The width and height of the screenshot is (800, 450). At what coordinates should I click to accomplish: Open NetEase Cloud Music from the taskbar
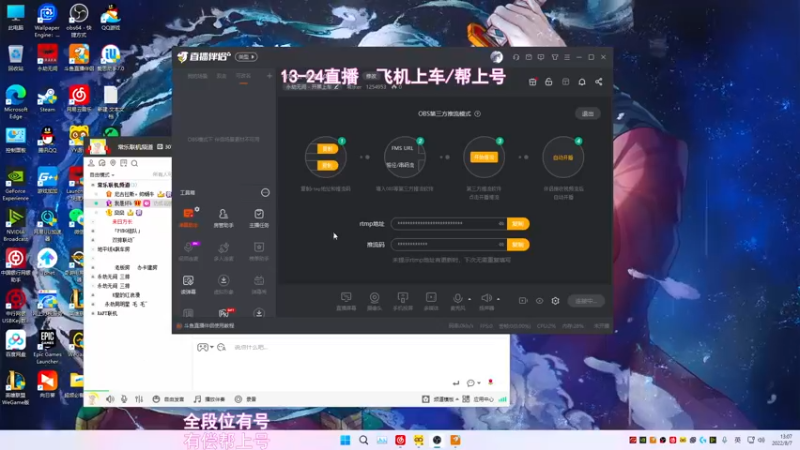click(401, 440)
